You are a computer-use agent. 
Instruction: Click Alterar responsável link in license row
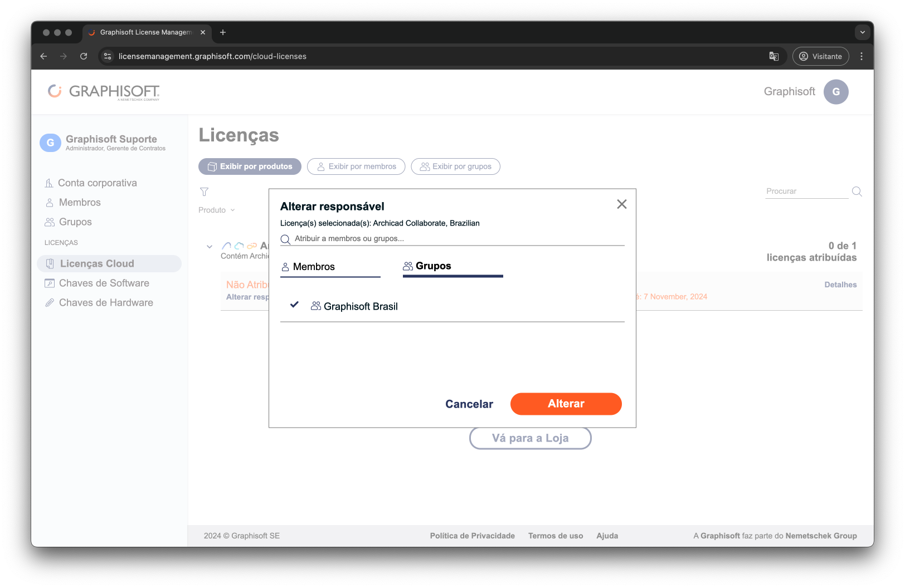click(247, 297)
